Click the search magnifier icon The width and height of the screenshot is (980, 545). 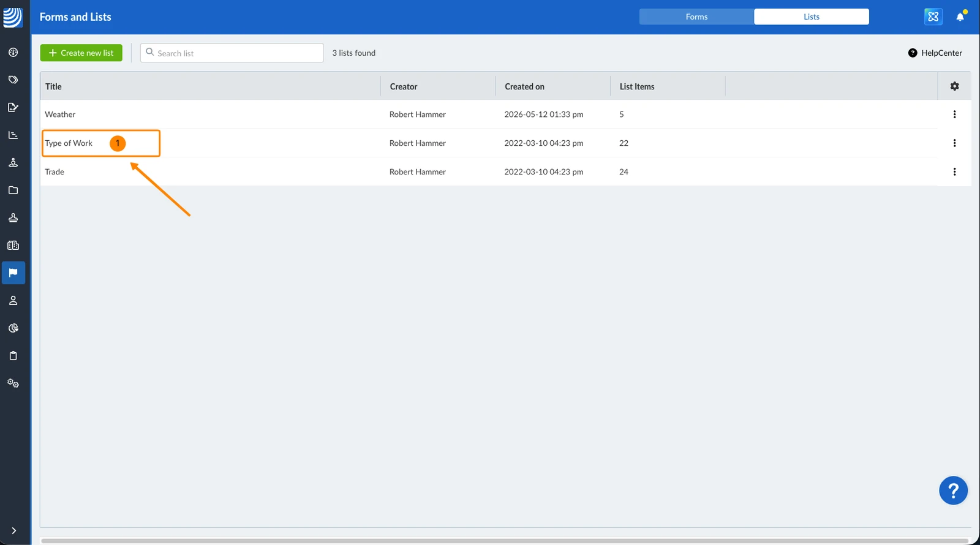pyautogui.click(x=150, y=52)
